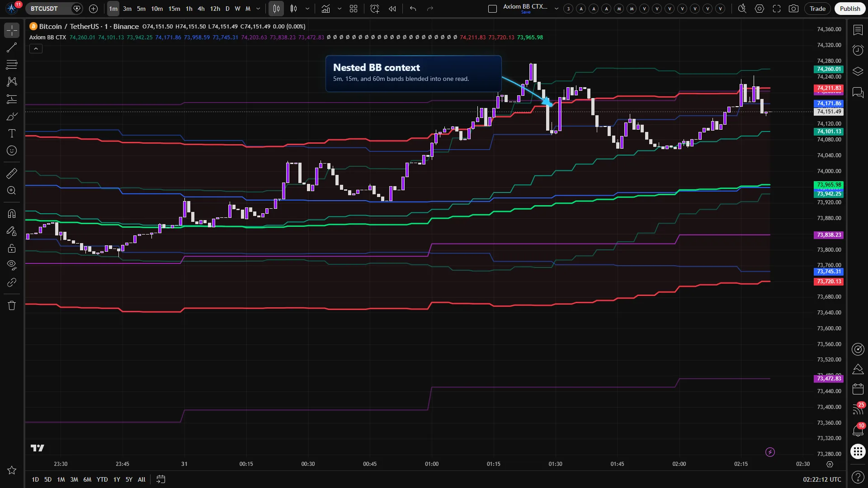The height and width of the screenshot is (488, 868).
Task: Open the chart patterns tool group
Action: (12, 82)
